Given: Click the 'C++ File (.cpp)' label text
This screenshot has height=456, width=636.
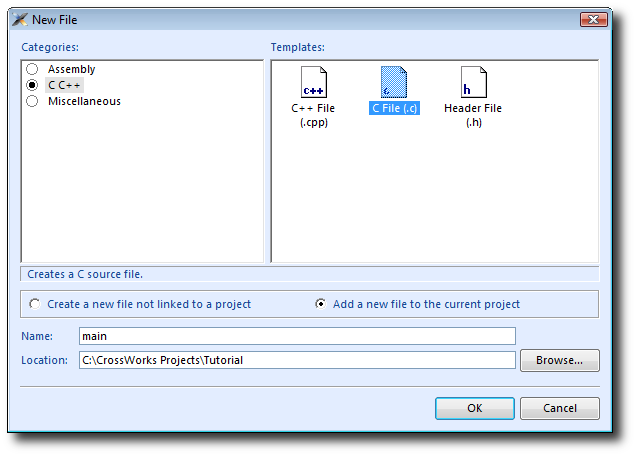Looking at the screenshot, I should point(313,115).
